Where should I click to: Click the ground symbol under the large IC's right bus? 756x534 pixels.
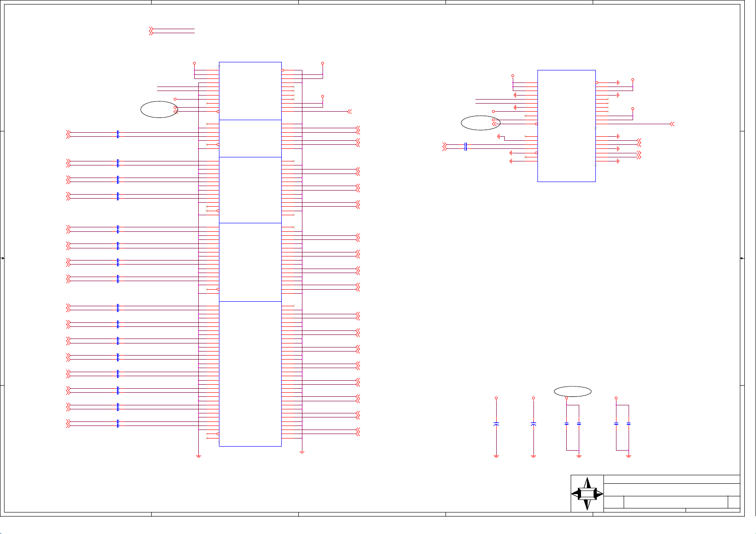(x=302, y=452)
